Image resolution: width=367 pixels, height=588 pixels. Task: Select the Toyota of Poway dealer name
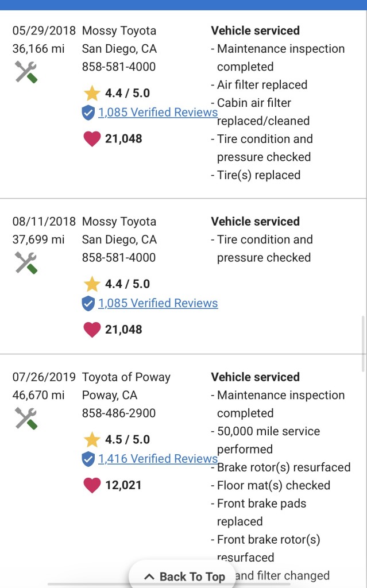pyautogui.click(x=126, y=377)
